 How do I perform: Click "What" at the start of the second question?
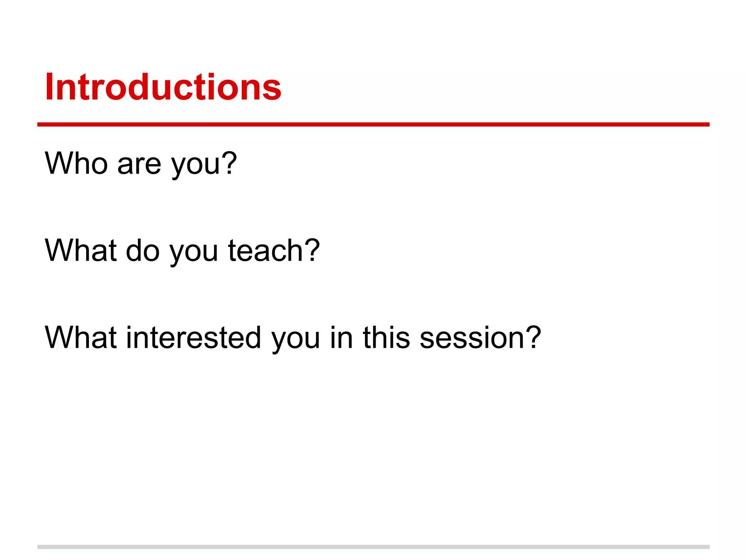pyautogui.click(x=81, y=251)
